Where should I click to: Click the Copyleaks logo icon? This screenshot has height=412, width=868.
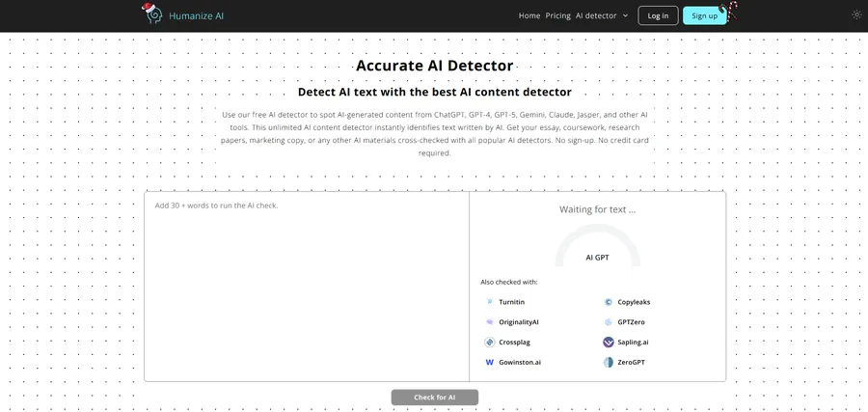click(x=608, y=302)
